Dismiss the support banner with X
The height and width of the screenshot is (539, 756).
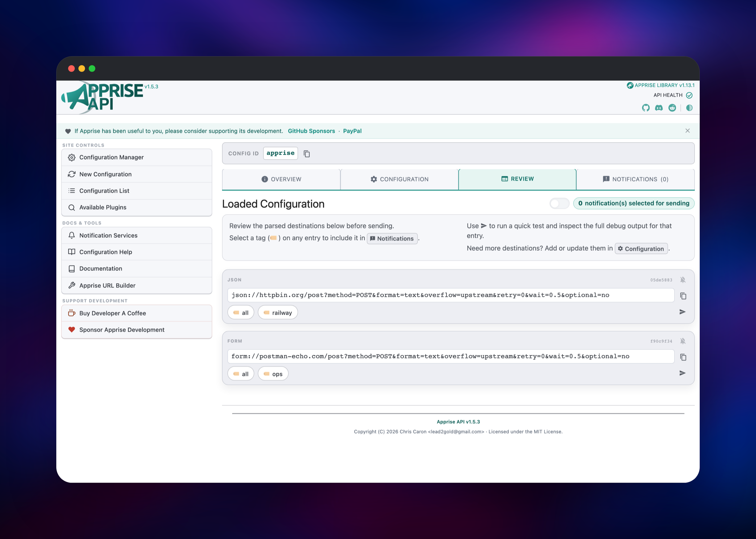click(688, 131)
